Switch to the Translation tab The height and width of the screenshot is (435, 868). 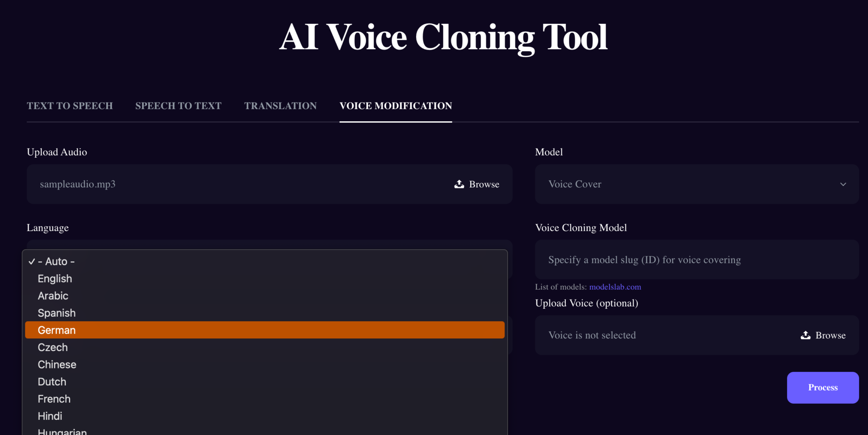(280, 106)
